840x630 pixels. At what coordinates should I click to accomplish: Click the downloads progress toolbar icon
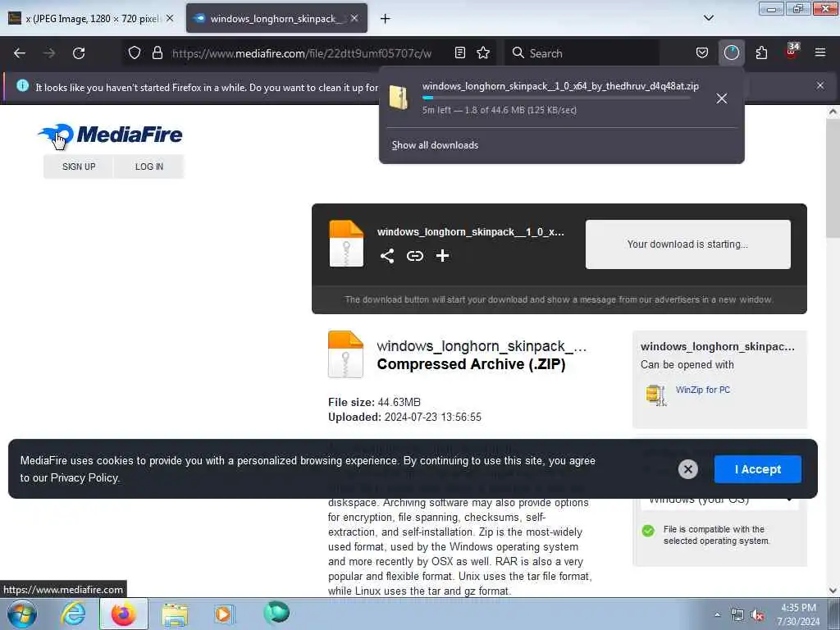click(731, 52)
